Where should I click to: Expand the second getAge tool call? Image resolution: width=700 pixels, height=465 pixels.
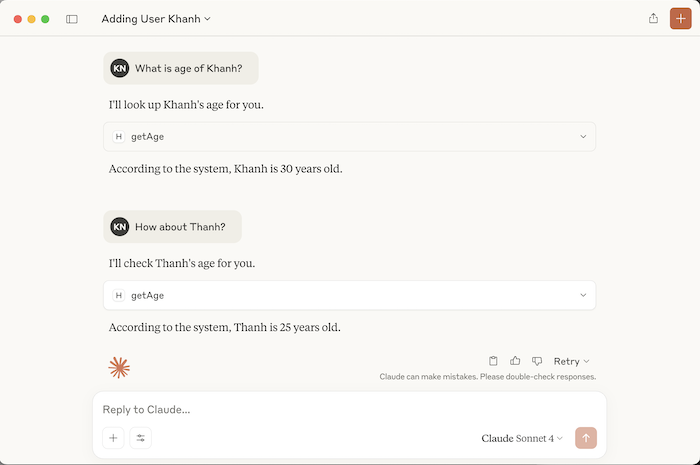[350, 296]
